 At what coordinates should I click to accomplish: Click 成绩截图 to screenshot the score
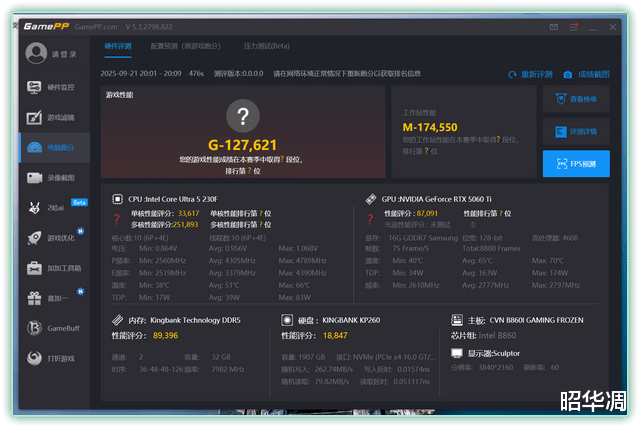(x=587, y=74)
